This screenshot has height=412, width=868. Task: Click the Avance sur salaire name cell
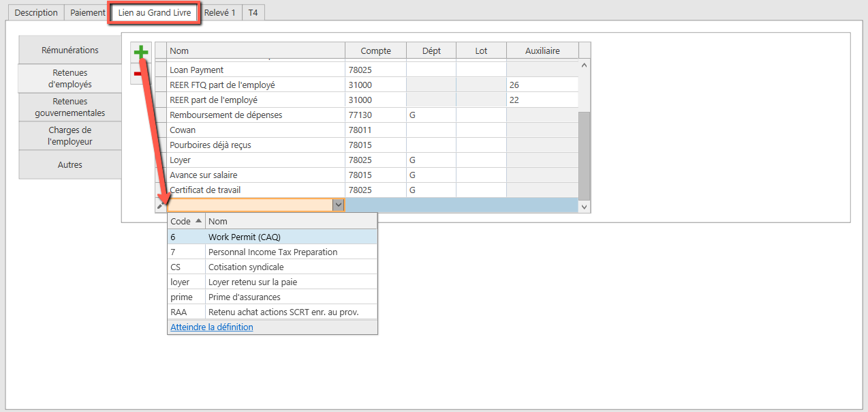(256, 175)
